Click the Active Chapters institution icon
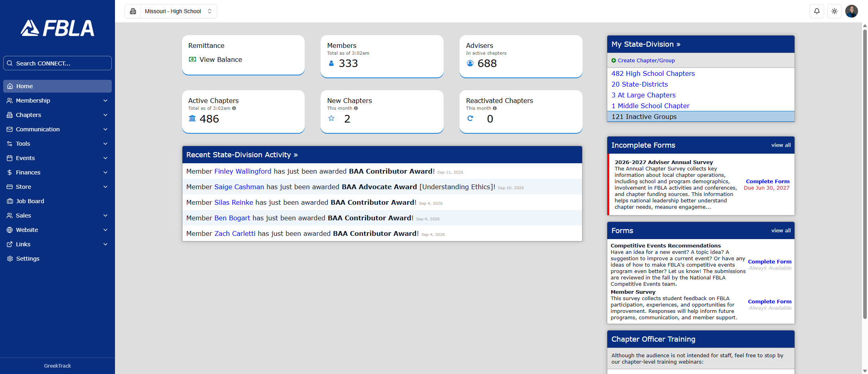868x374 pixels. tap(192, 119)
